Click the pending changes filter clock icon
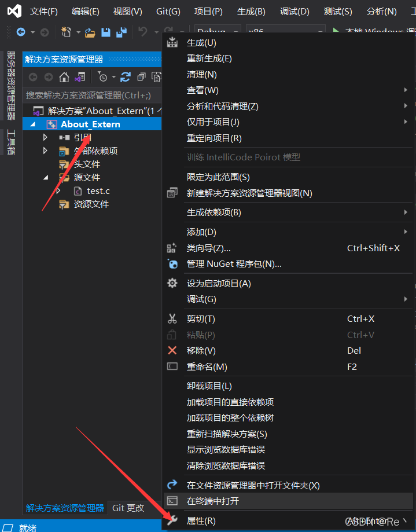This screenshot has height=532, width=416. tap(102, 78)
